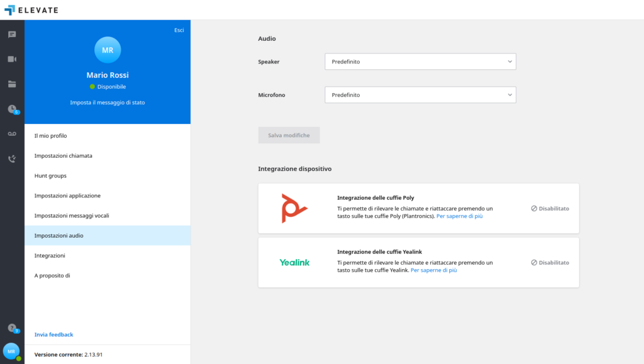Click the Salva modifiche button
644x364 pixels.
(x=289, y=135)
